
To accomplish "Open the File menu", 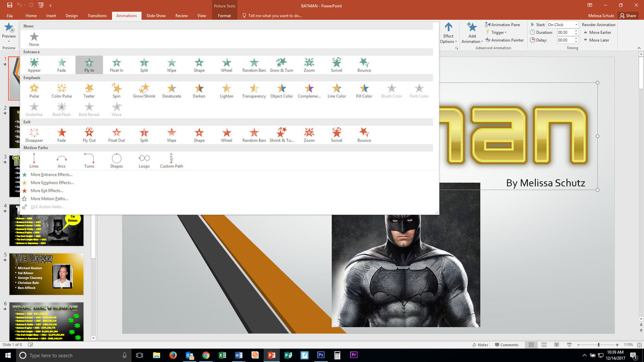I will 10,15.
